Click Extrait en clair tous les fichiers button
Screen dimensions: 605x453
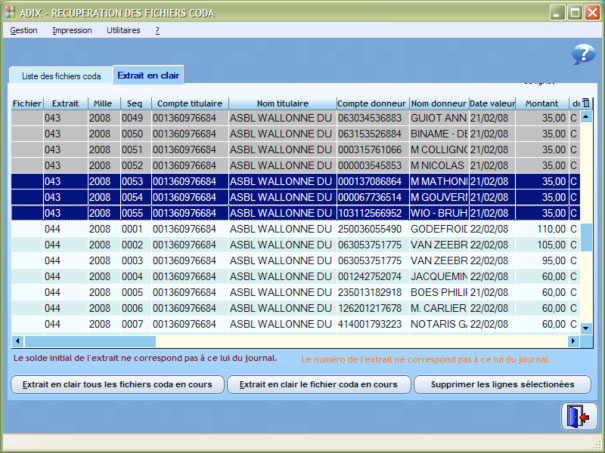(x=116, y=384)
